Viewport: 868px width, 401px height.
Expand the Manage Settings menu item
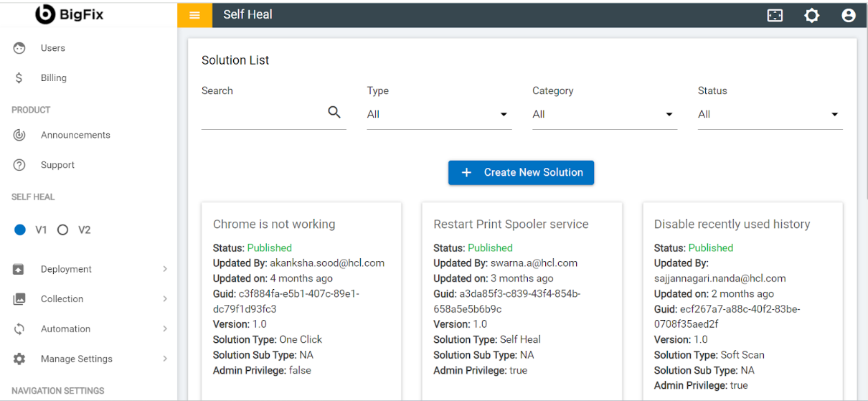pyautogui.click(x=90, y=359)
